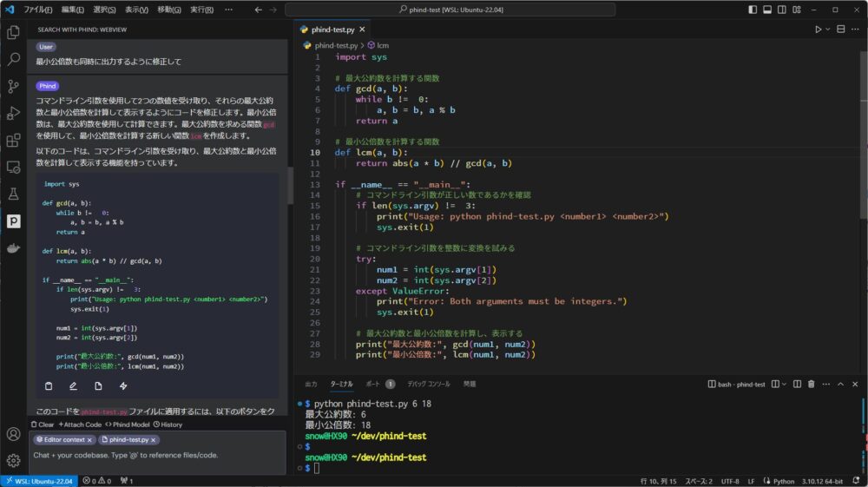This screenshot has height=487, width=868.
Task: Open the ファイル(F) menu
Action: coord(37,10)
